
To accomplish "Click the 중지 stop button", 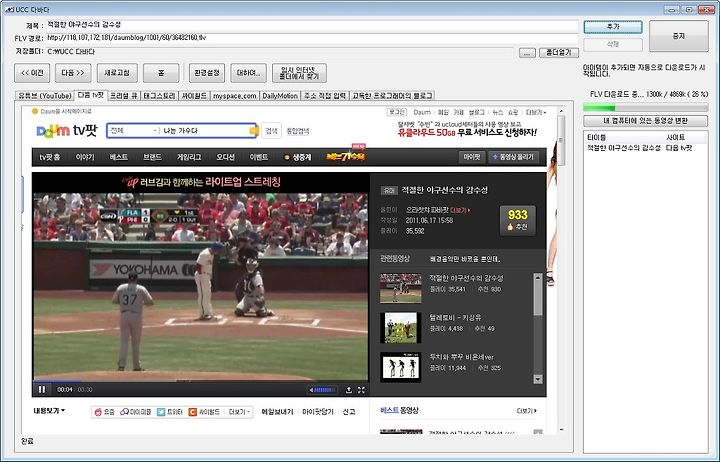I will pos(679,36).
